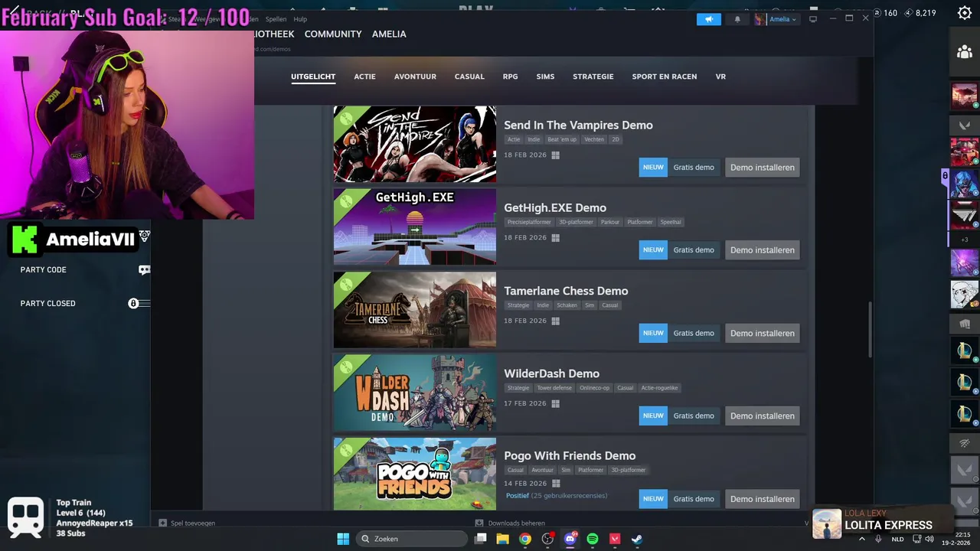Screen dimensions: 980x551
Task: Switch to the SPORT EN RACEN tab
Action: point(664,77)
